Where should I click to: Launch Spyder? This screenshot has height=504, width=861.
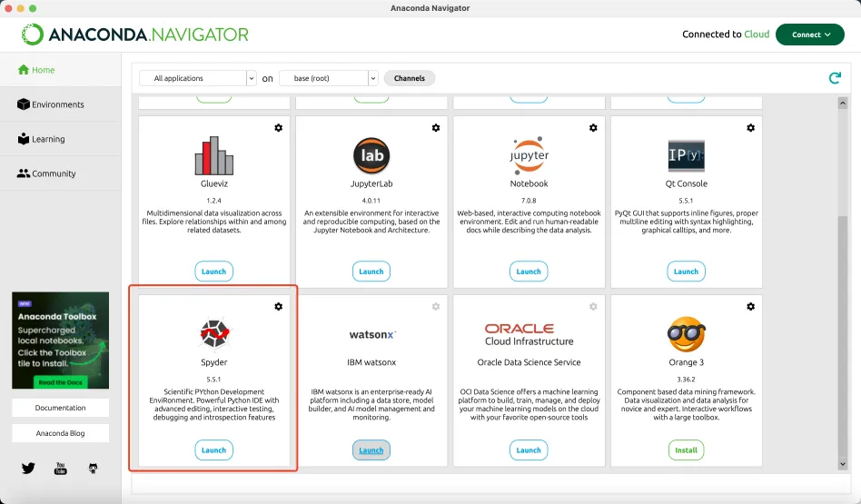tap(214, 450)
